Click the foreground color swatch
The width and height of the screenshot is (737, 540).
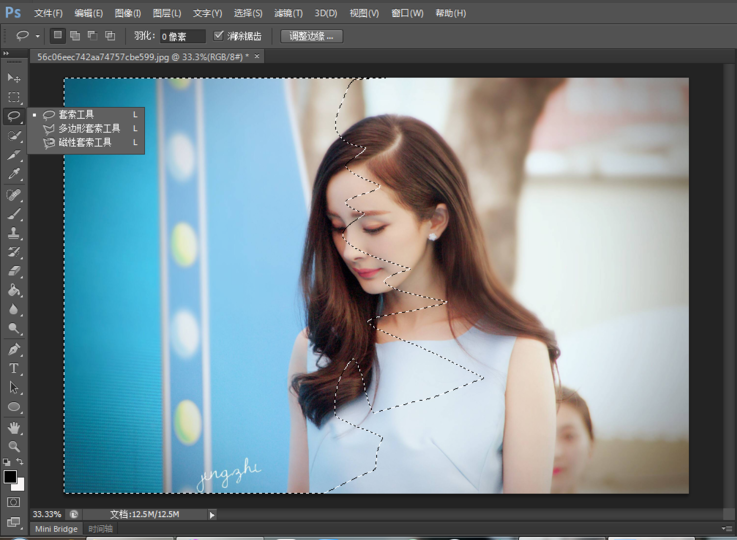pyautogui.click(x=10, y=476)
